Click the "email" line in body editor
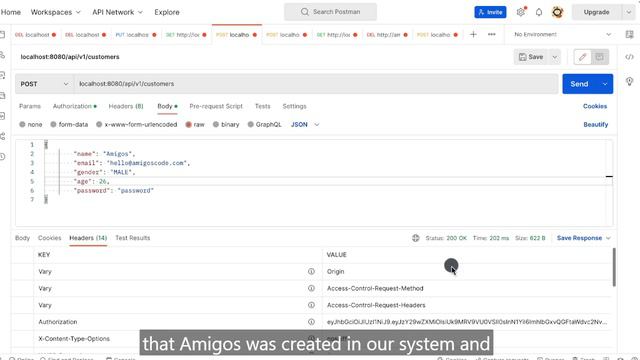 [x=132, y=163]
